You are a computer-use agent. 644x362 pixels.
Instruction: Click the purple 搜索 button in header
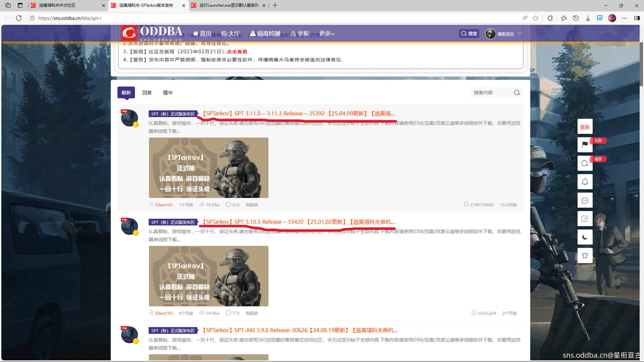click(x=469, y=34)
